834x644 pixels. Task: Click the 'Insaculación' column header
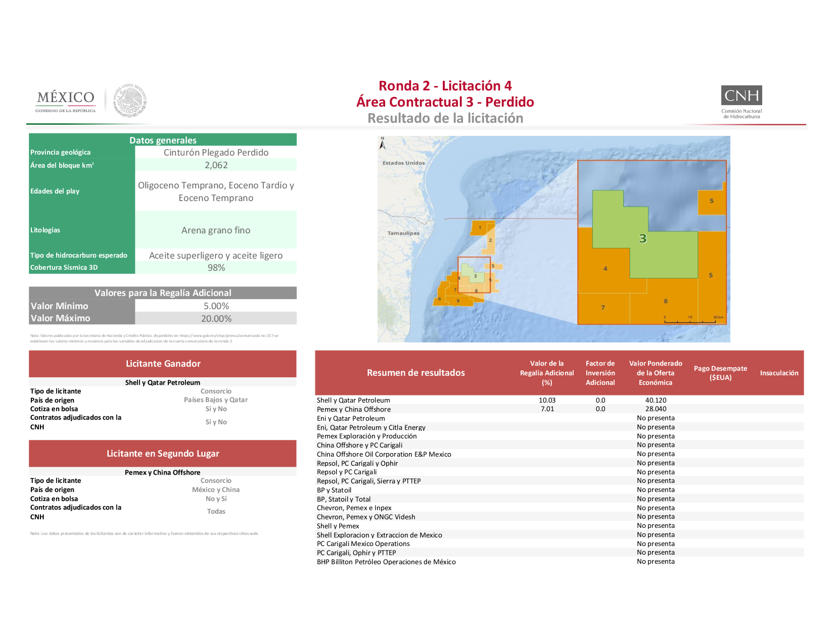[779, 373]
